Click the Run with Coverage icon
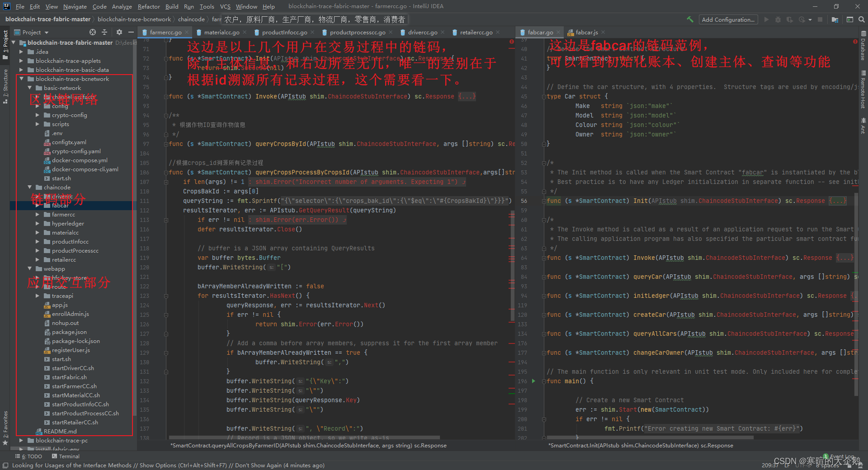Viewport: 868px width, 470px height. point(790,19)
